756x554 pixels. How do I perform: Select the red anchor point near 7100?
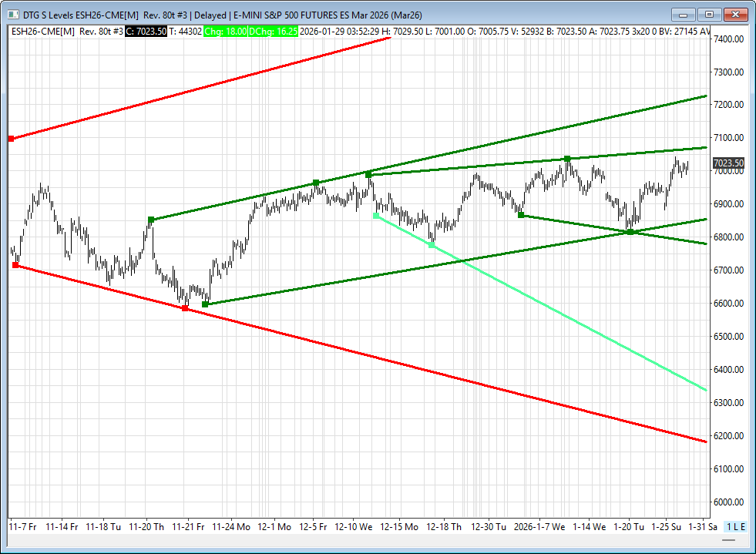click(11, 139)
